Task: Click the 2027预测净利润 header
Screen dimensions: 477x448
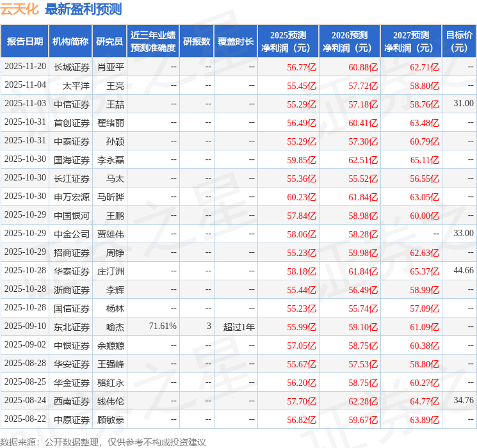Action: pos(411,42)
